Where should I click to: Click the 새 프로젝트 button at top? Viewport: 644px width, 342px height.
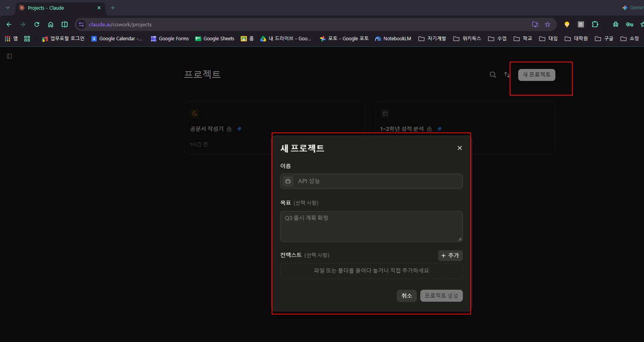537,75
